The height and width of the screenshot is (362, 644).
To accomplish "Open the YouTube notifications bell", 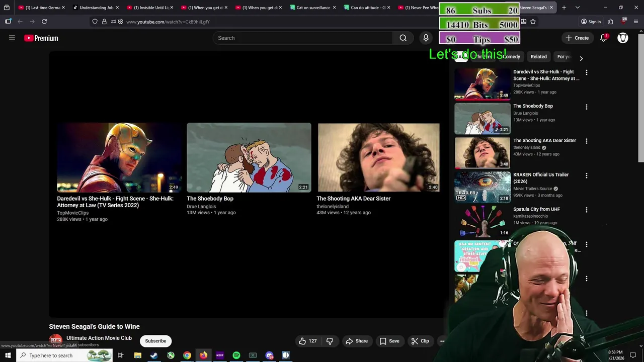I will coord(604,38).
